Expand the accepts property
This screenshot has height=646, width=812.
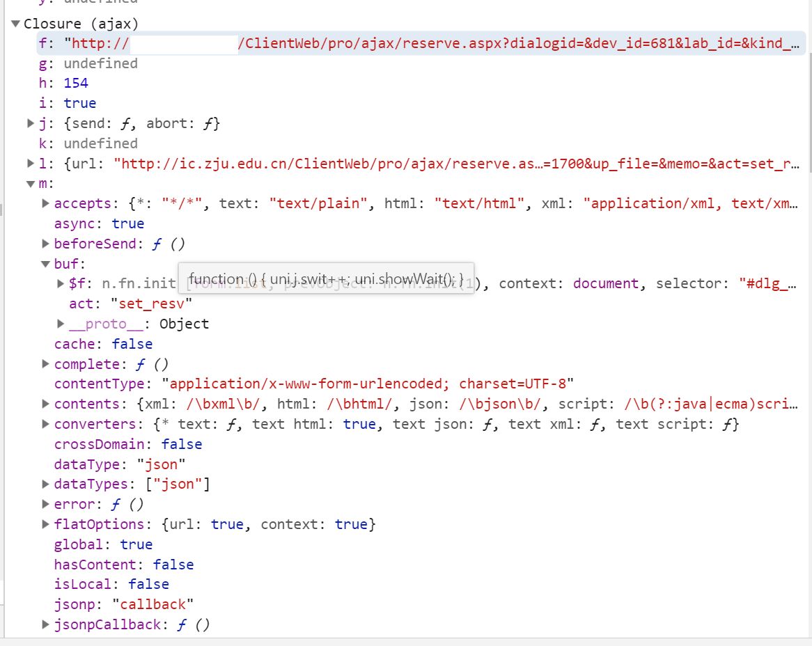coord(46,203)
